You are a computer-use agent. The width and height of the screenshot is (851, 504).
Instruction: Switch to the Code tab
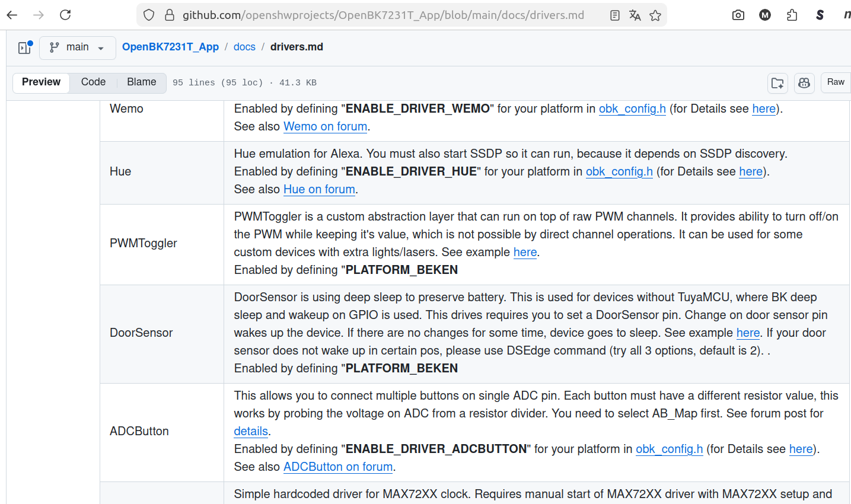coord(93,82)
